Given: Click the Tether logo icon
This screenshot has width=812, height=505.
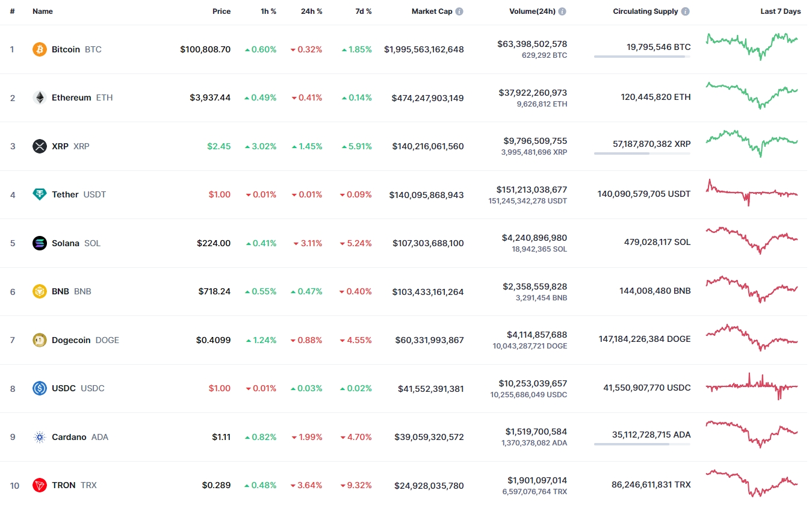Looking at the screenshot, I should click(39, 194).
